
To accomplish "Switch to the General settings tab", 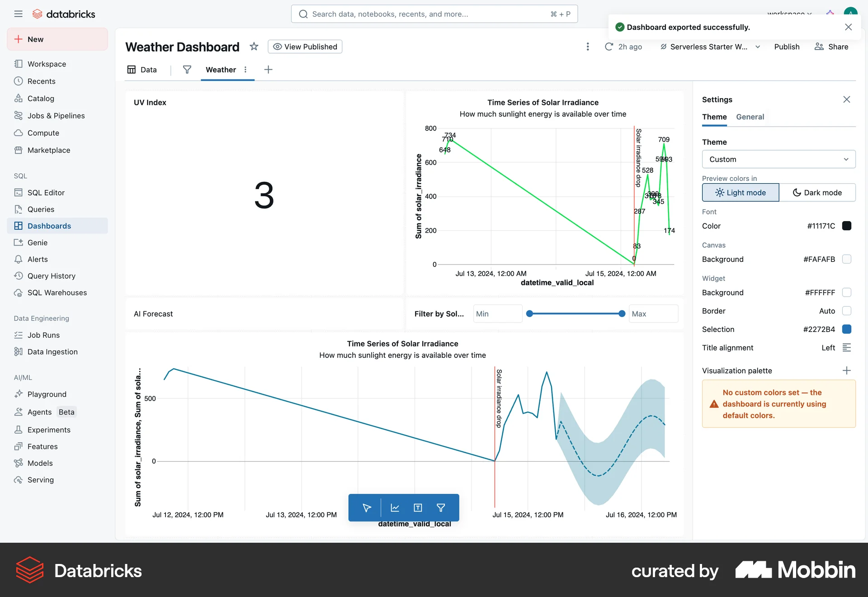I will [750, 117].
